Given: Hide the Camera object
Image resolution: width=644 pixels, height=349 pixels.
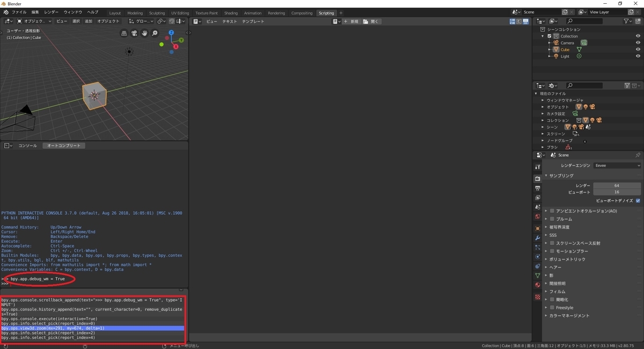Looking at the screenshot, I should pos(638,43).
